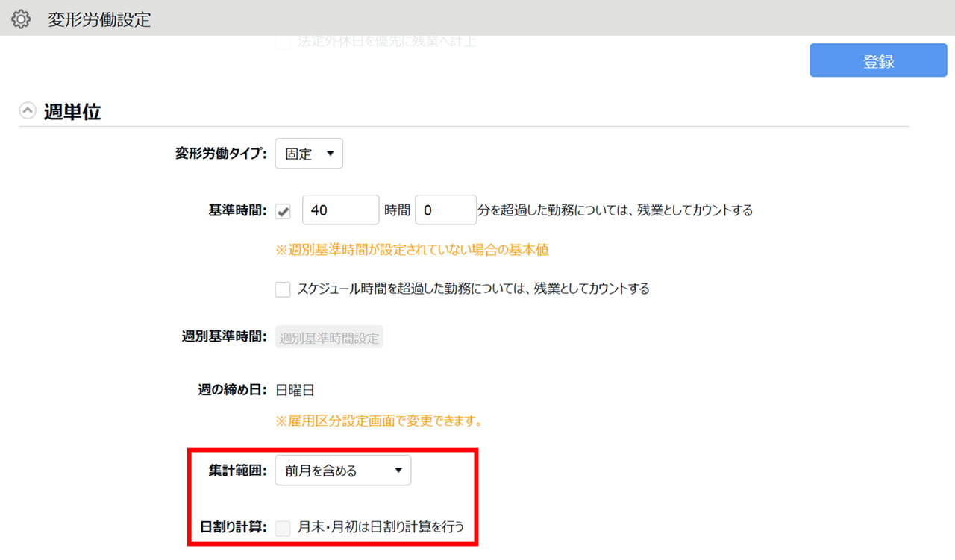Click the 日割り計算 label

click(x=234, y=528)
